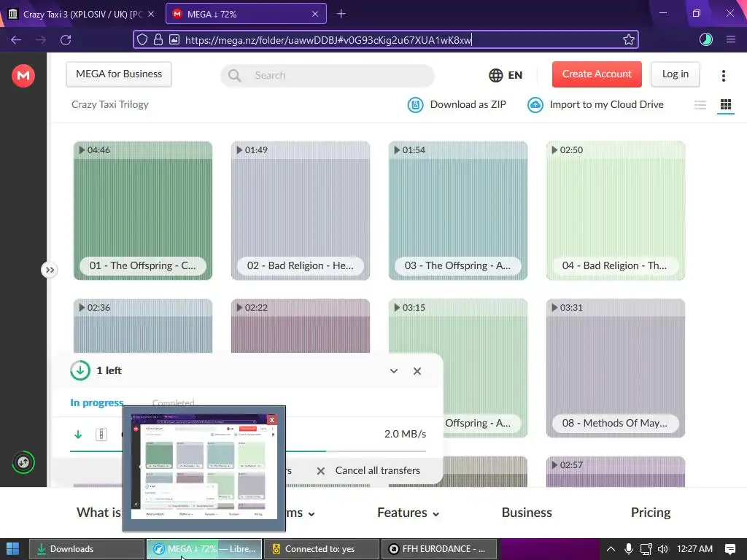Open the Crazy Taxi Trilogy folder breadcrumb

pos(110,104)
